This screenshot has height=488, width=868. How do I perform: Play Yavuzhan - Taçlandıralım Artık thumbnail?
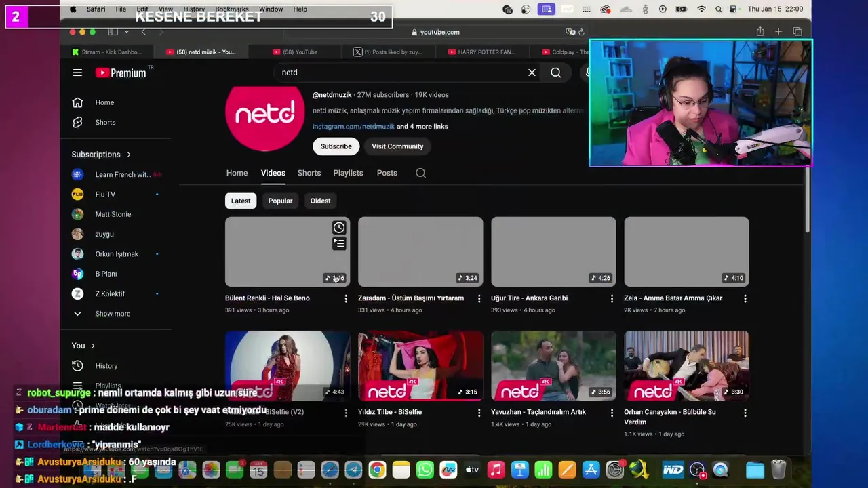pos(553,366)
